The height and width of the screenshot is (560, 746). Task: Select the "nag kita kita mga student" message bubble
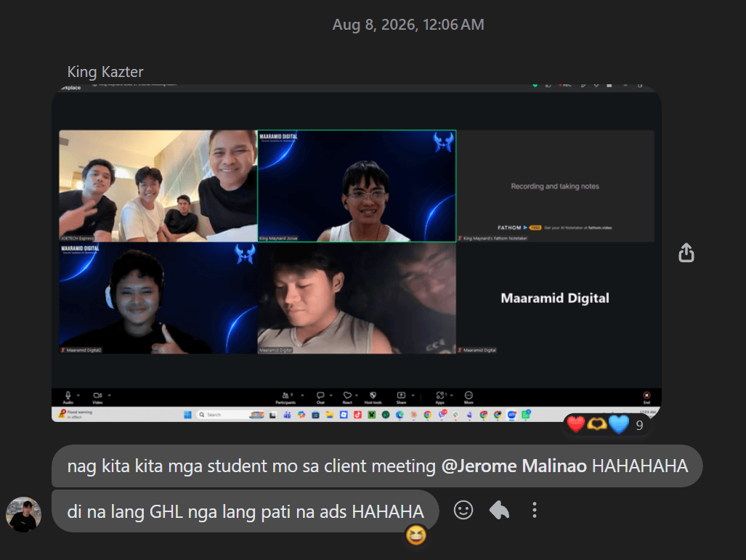pos(377,466)
